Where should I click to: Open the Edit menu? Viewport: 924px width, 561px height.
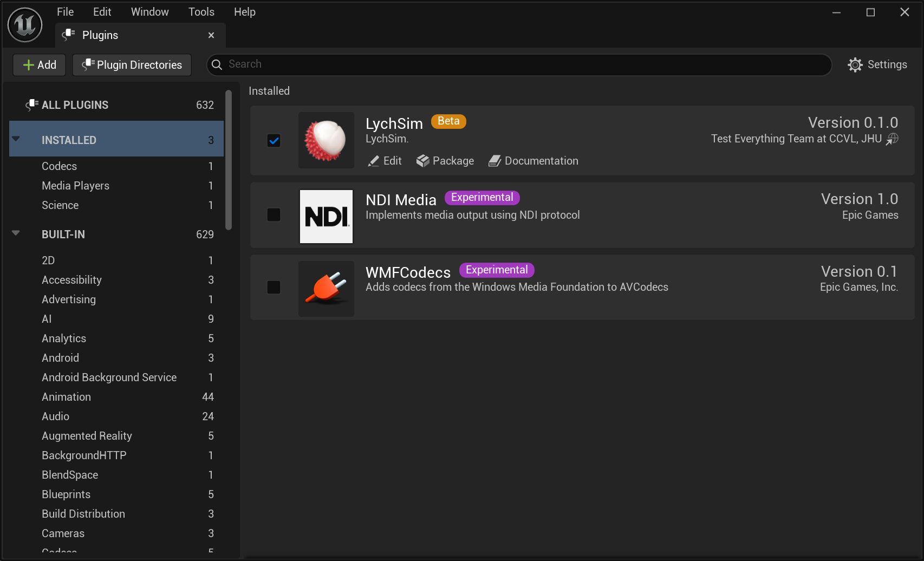(x=102, y=12)
